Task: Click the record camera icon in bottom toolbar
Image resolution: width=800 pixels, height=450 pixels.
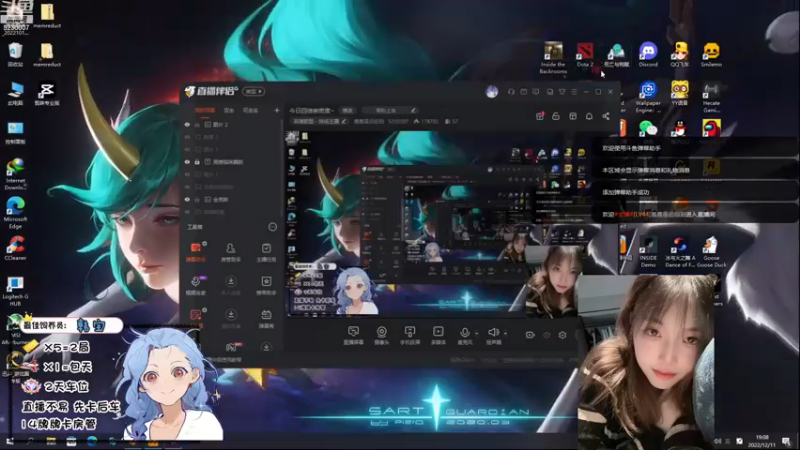Action: (x=530, y=335)
